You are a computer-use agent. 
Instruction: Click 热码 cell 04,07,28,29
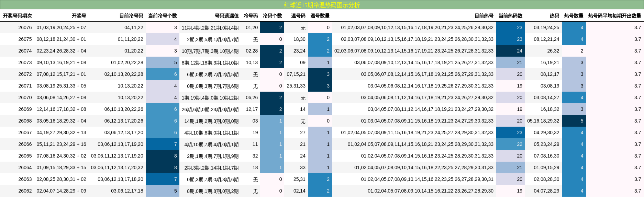pyautogui.click(x=546, y=191)
